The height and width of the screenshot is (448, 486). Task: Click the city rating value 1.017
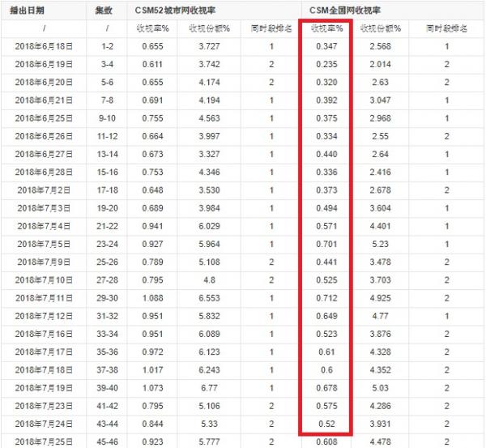click(x=152, y=370)
